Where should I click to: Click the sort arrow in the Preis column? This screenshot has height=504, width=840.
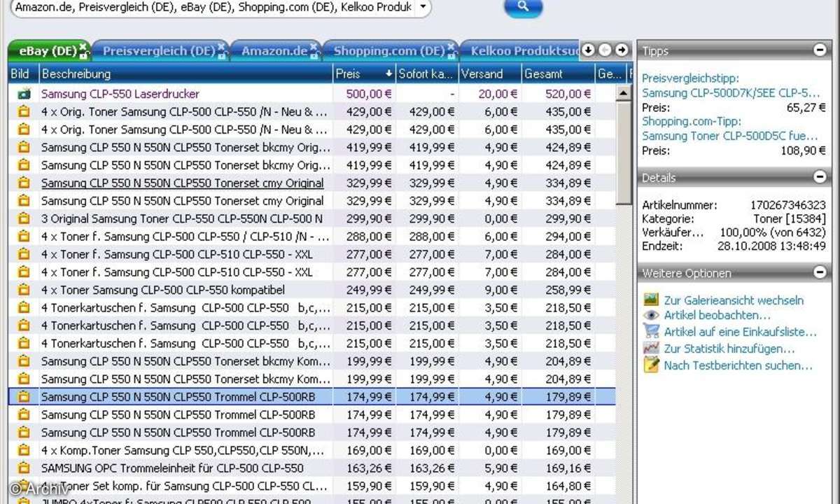[x=388, y=73]
